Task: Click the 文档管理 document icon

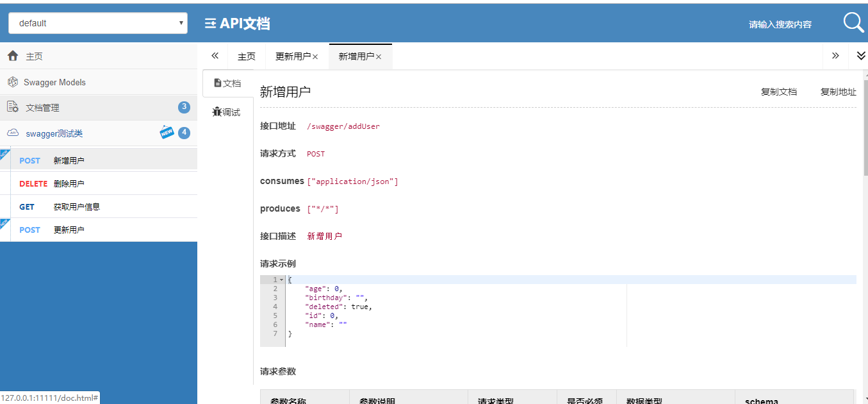Action: pos(13,107)
